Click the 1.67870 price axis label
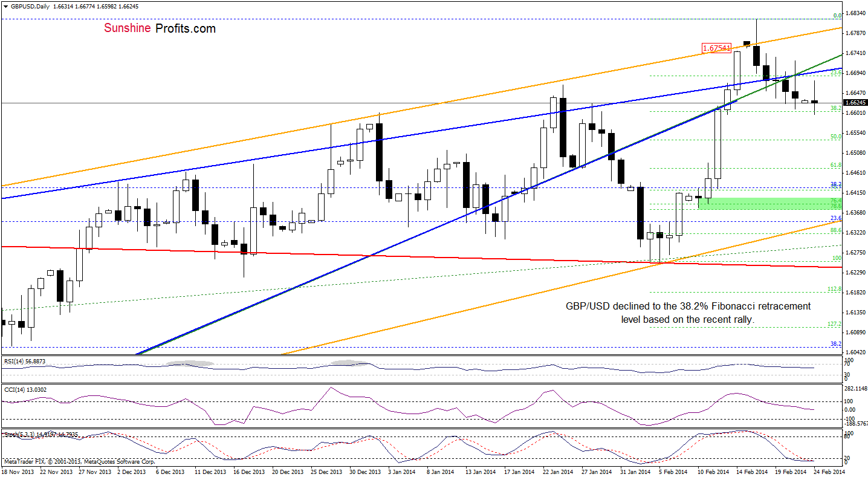The width and height of the screenshot is (868, 477). coord(856,33)
